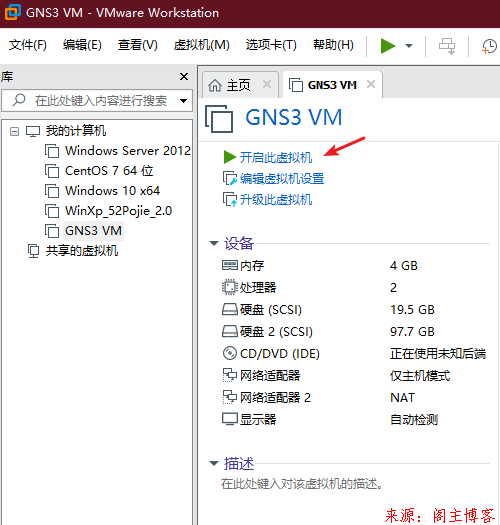
Task: Open the 帮助(H) menu
Action: [333, 45]
